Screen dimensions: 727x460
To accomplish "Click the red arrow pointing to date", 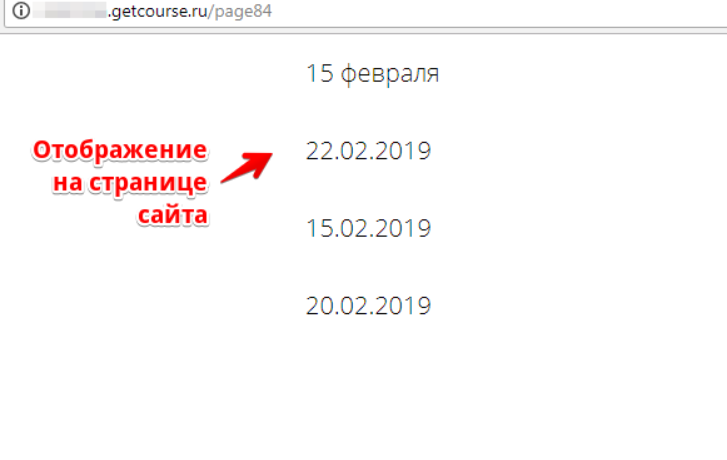I will tap(247, 167).
